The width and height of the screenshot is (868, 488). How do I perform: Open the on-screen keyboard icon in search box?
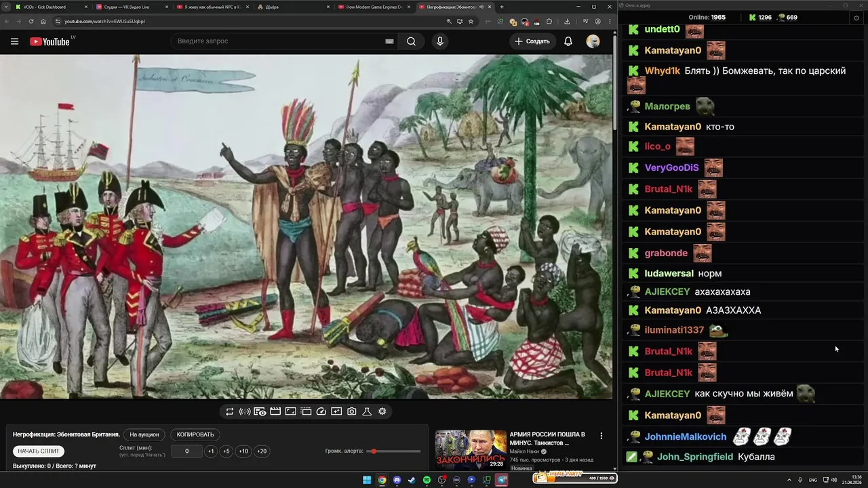(x=389, y=41)
